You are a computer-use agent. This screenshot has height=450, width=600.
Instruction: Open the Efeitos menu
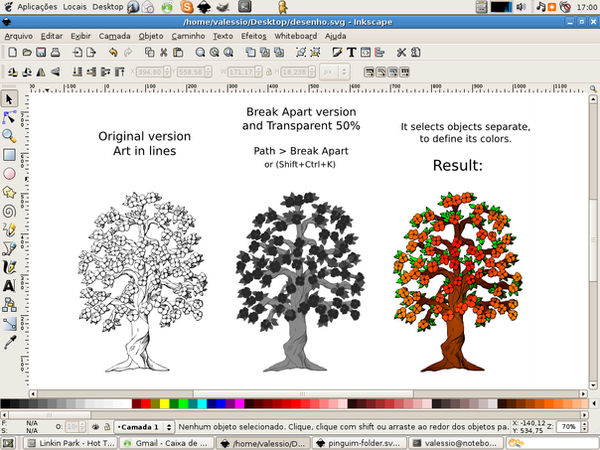(x=253, y=36)
